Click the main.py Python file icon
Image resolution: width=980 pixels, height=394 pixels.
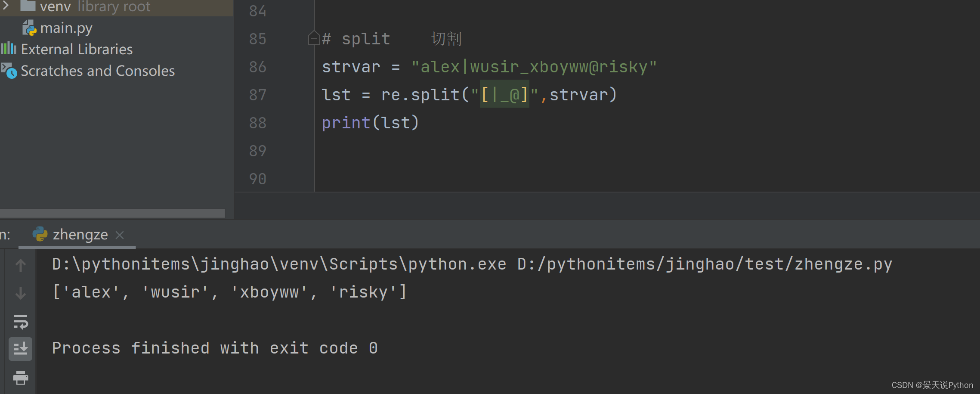pyautogui.click(x=29, y=28)
